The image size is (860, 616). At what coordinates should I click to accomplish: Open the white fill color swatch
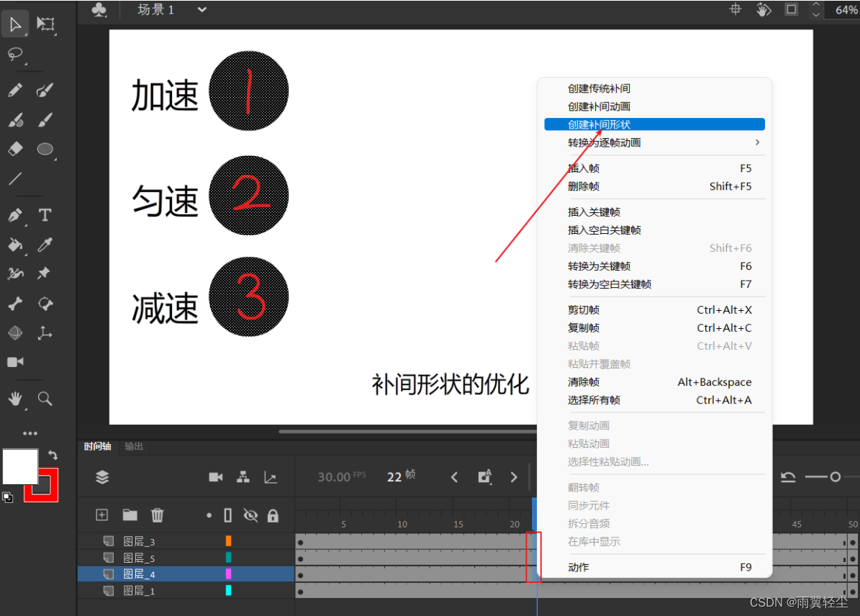[20, 466]
